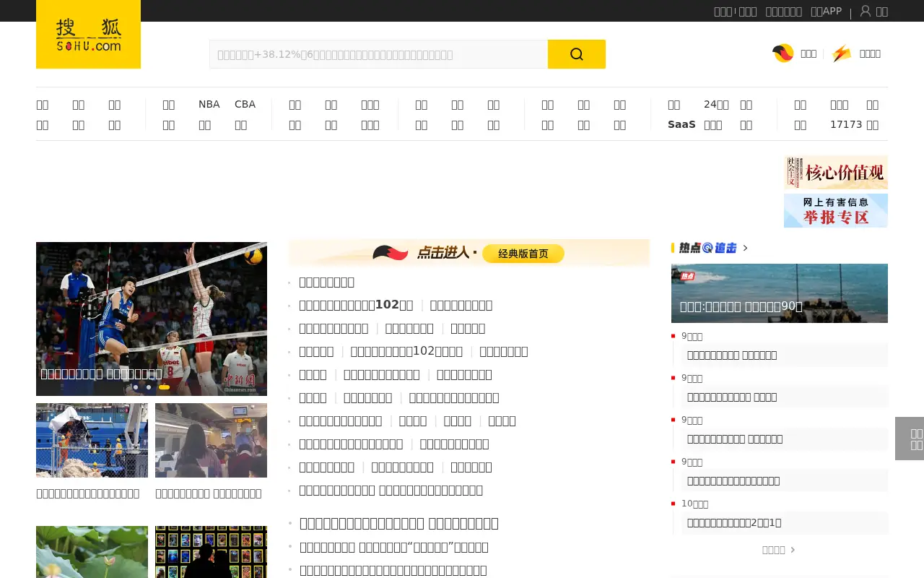Open the lotus flower photo thumbnail
924x578 pixels.
(x=92, y=552)
